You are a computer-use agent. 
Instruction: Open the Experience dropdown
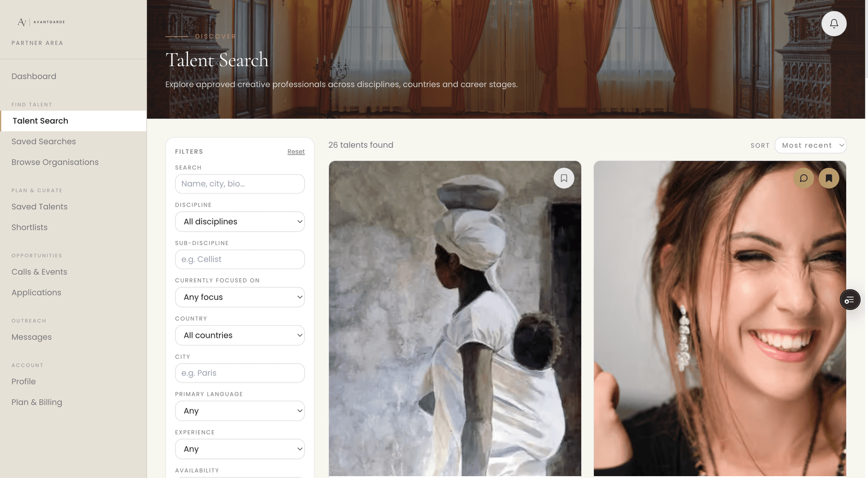(x=240, y=449)
